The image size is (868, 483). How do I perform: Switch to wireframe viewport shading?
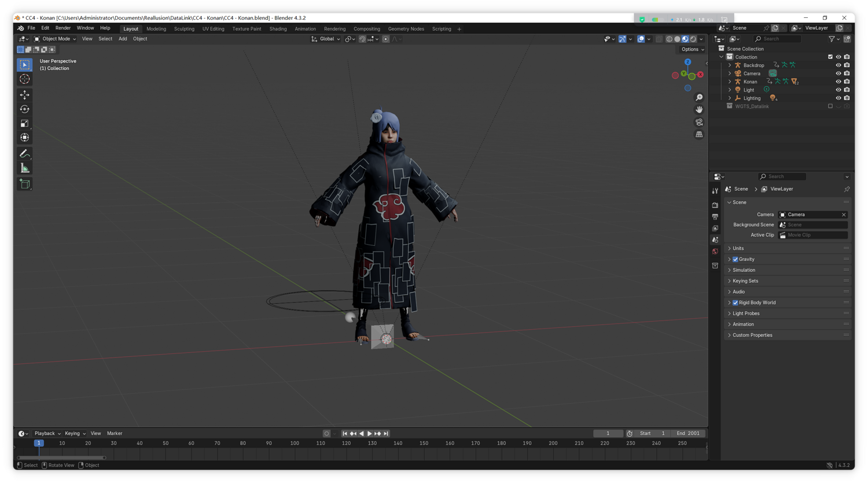click(x=669, y=39)
